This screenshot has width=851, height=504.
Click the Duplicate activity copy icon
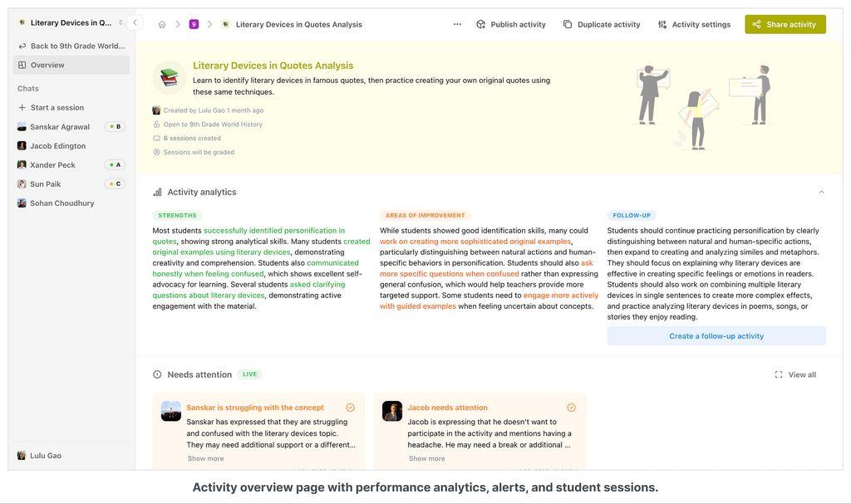click(x=568, y=24)
